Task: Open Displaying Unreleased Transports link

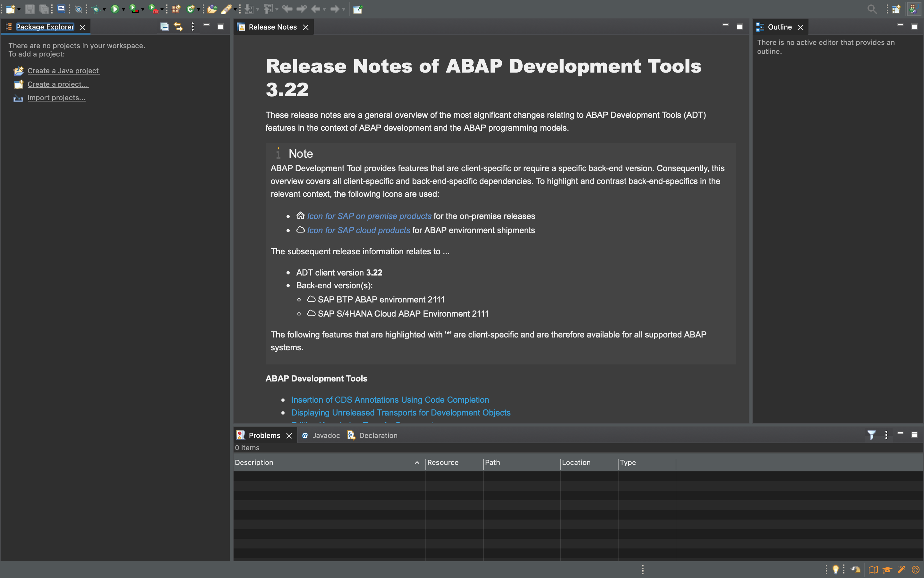Action: click(400, 413)
